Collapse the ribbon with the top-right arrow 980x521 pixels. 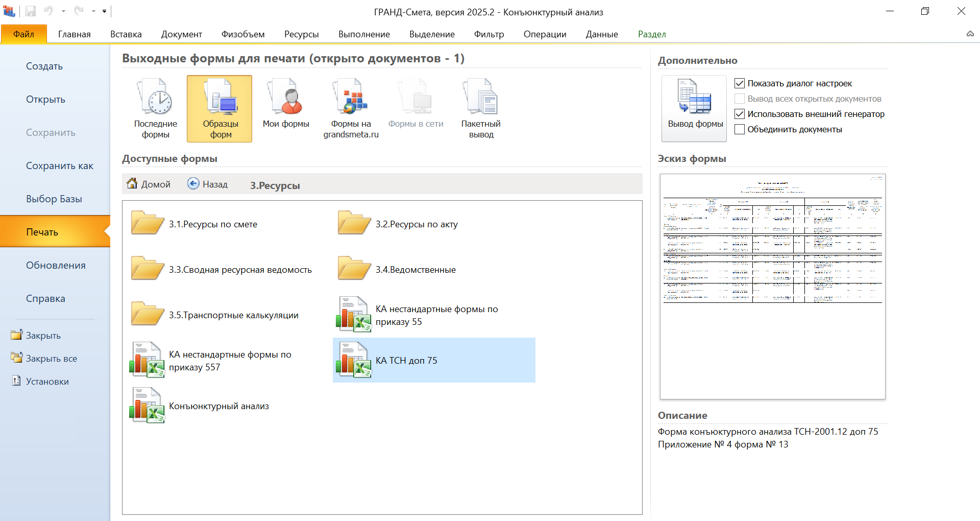coord(970,34)
